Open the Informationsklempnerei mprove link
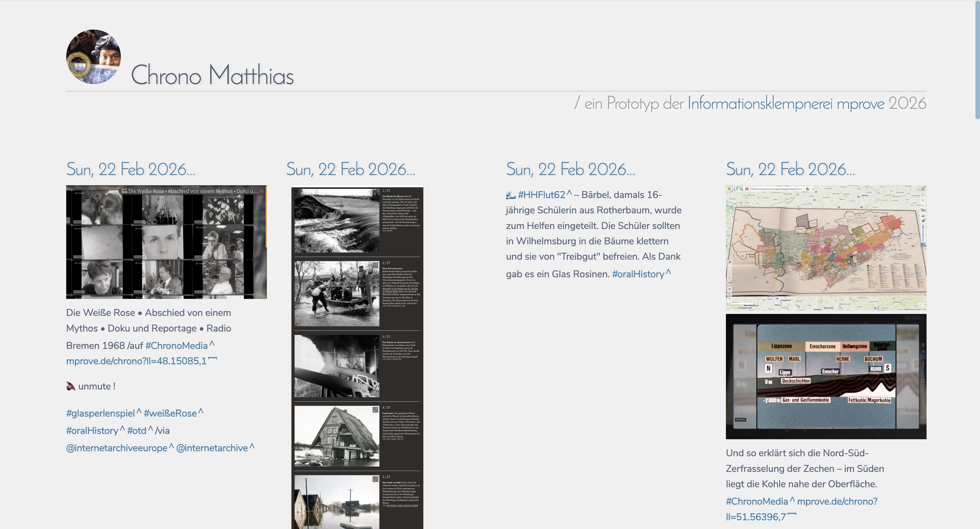This screenshot has height=529, width=980. click(786, 103)
